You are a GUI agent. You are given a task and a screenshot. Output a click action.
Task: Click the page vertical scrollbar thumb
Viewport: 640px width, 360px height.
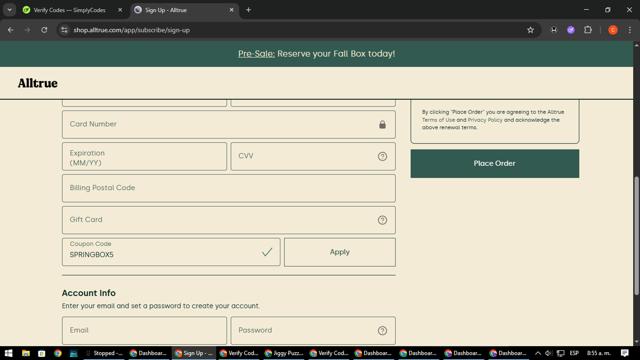(x=636, y=235)
